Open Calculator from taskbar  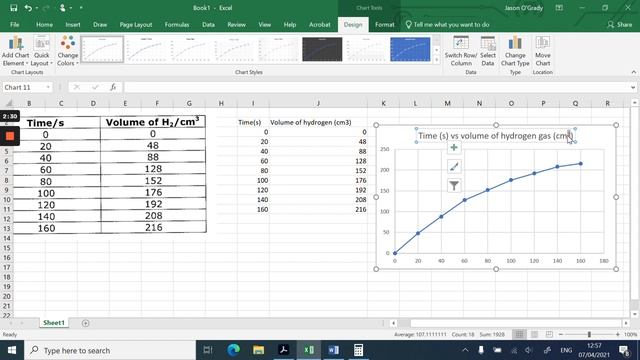pos(358,350)
